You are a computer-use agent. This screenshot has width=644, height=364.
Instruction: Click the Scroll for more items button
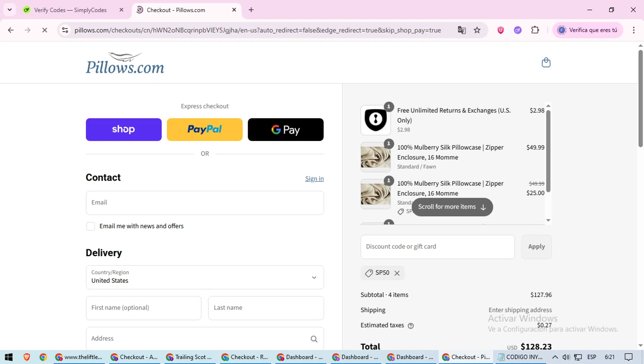pyautogui.click(x=452, y=207)
